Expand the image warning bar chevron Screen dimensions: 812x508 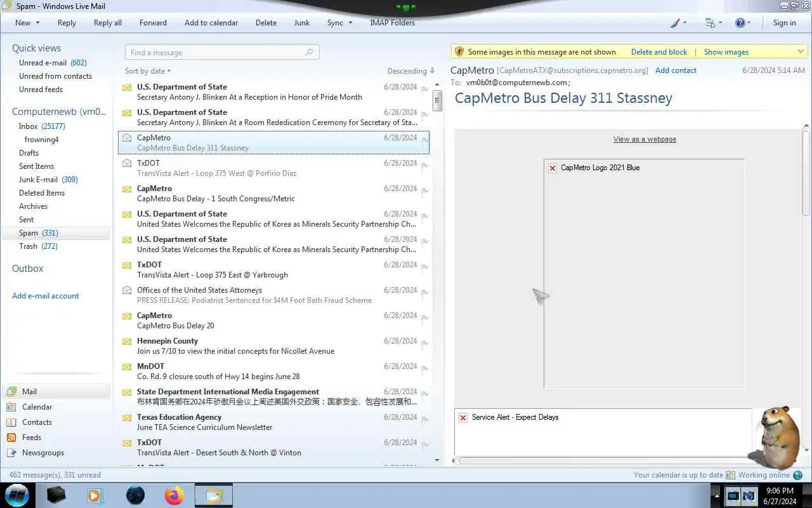point(801,51)
